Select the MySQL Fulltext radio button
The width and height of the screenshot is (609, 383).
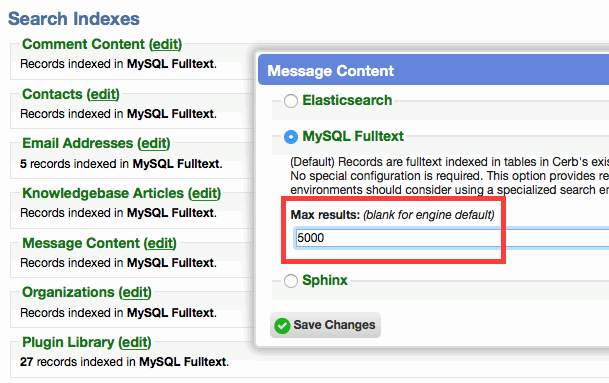(x=291, y=137)
